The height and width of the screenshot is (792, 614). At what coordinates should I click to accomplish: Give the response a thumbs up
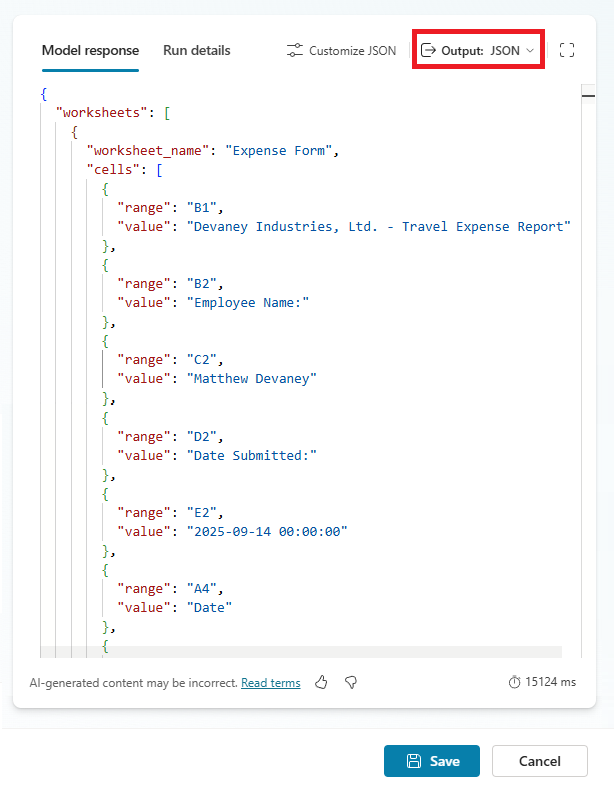click(322, 682)
